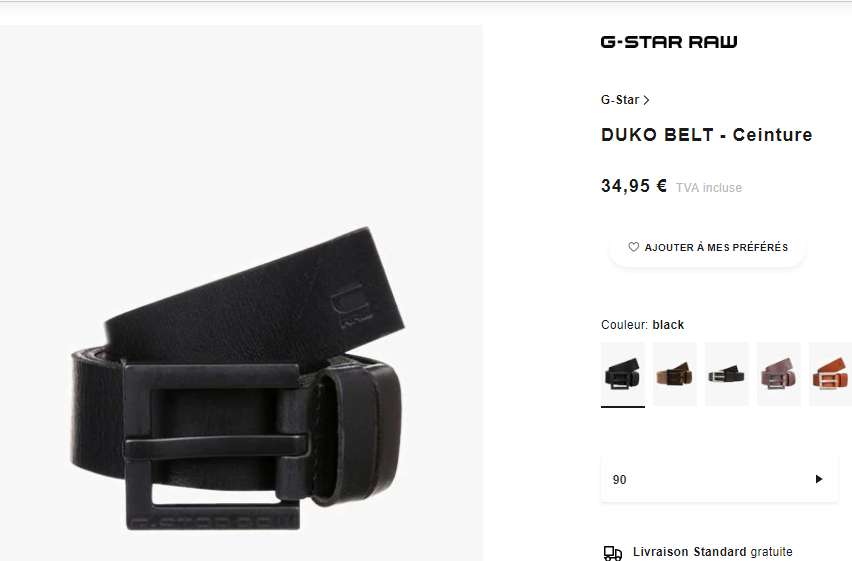Click the DUKO BELT - Ceinture title
The width and height of the screenshot is (852, 561).
coord(706,135)
